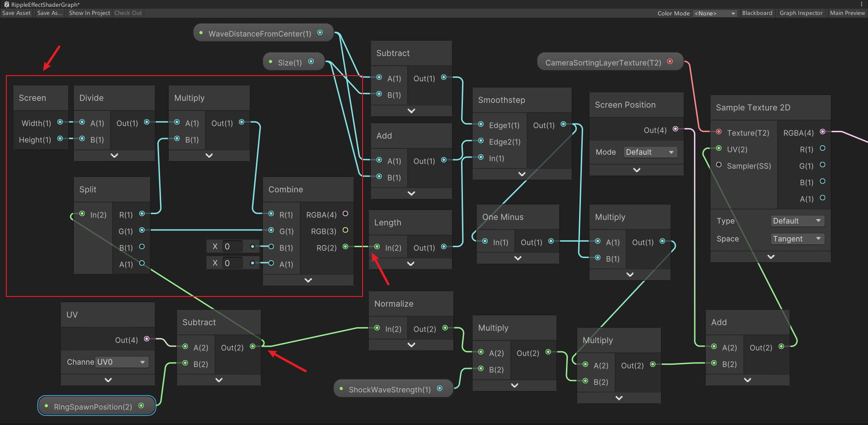Select the RippleEffectShaderGraph tab

click(x=42, y=5)
